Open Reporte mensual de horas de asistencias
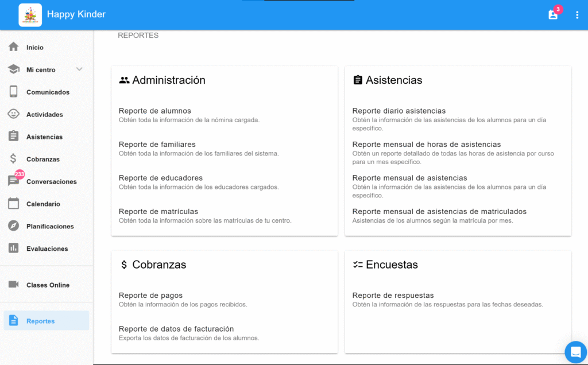 pos(427,144)
